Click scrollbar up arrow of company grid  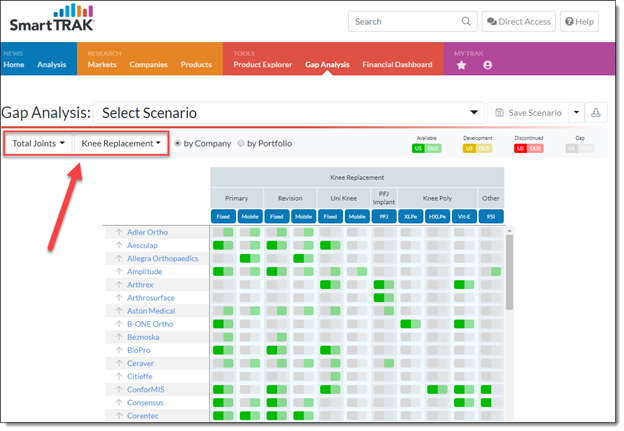[x=509, y=230]
